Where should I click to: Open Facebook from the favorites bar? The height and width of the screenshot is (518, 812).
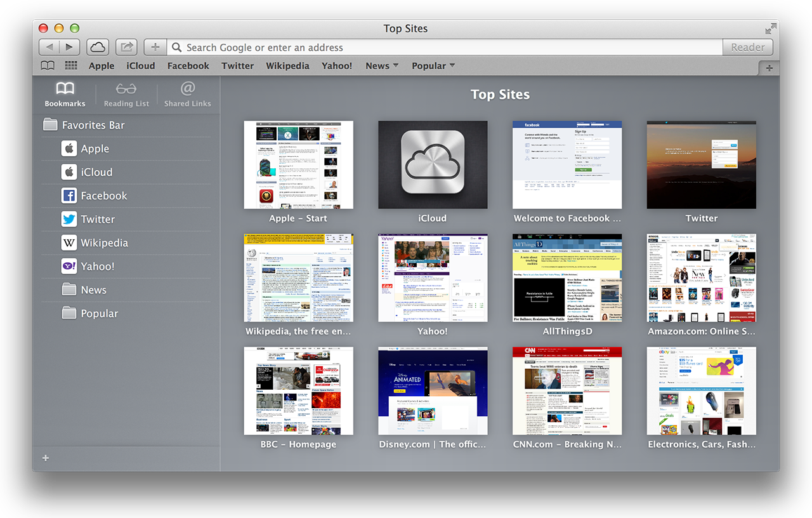(188, 66)
